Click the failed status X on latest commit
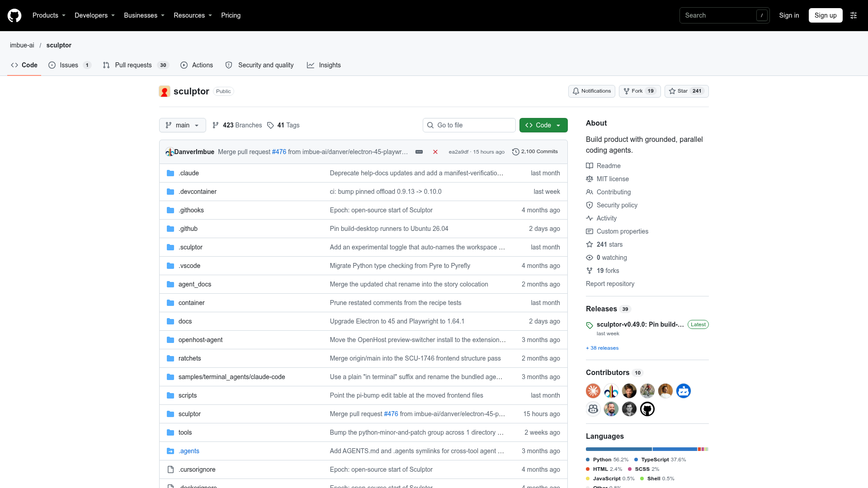This screenshot has width=868, height=488. pos(435,152)
